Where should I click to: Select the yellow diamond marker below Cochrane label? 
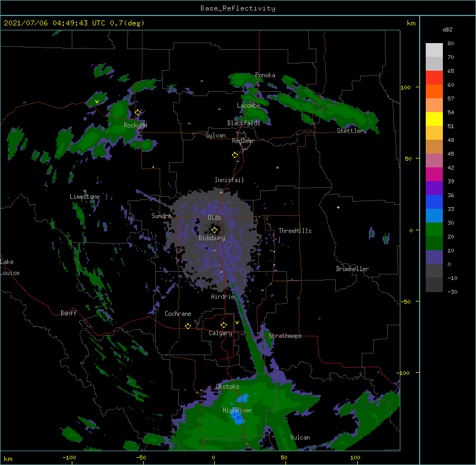[x=188, y=326]
